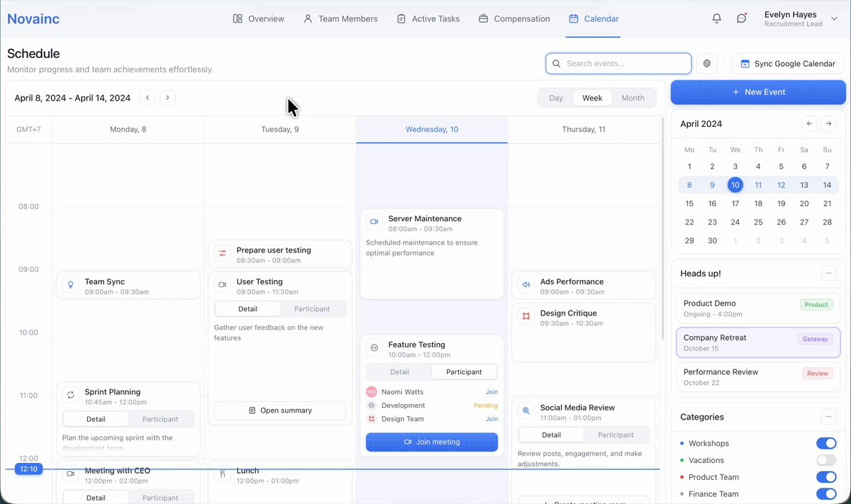Focus the Search events field
The width and height of the screenshot is (851, 504).
tap(618, 64)
